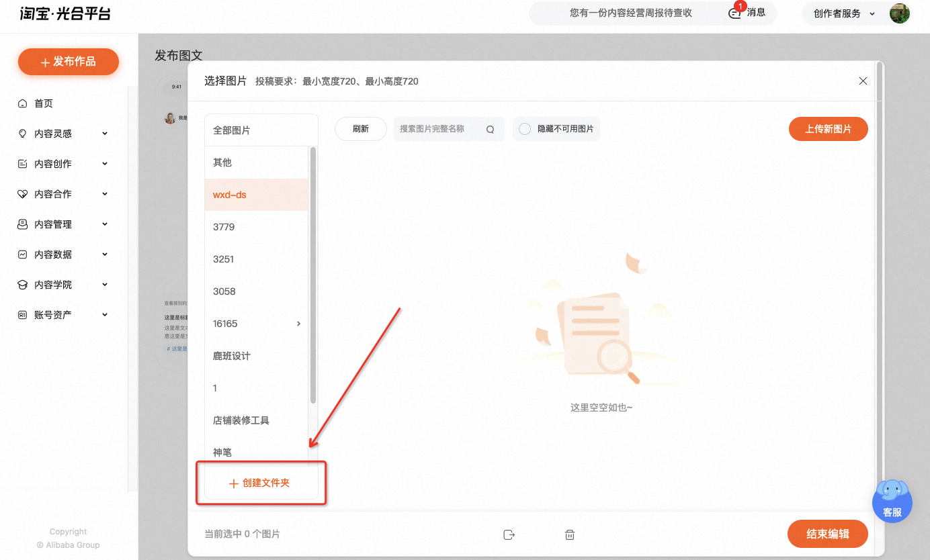Expand the 内容创作 menu chevron
The height and width of the screenshot is (560, 930).
pyautogui.click(x=105, y=164)
